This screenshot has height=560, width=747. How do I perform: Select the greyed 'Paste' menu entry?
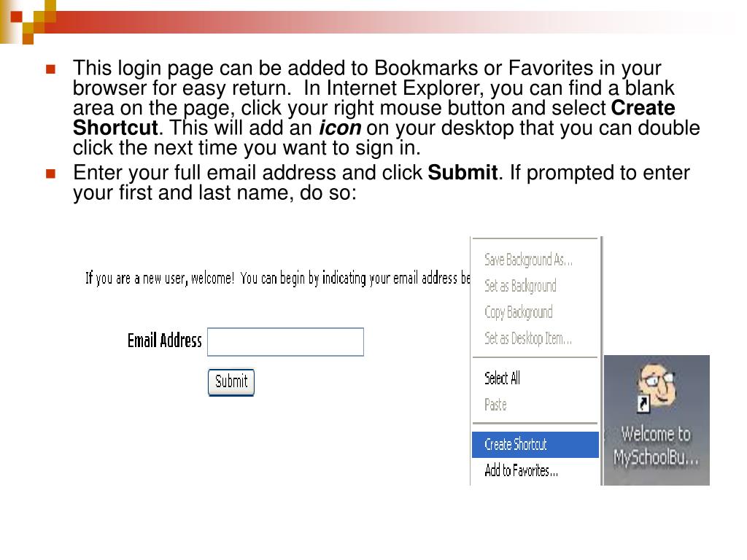tap(495, 405)
